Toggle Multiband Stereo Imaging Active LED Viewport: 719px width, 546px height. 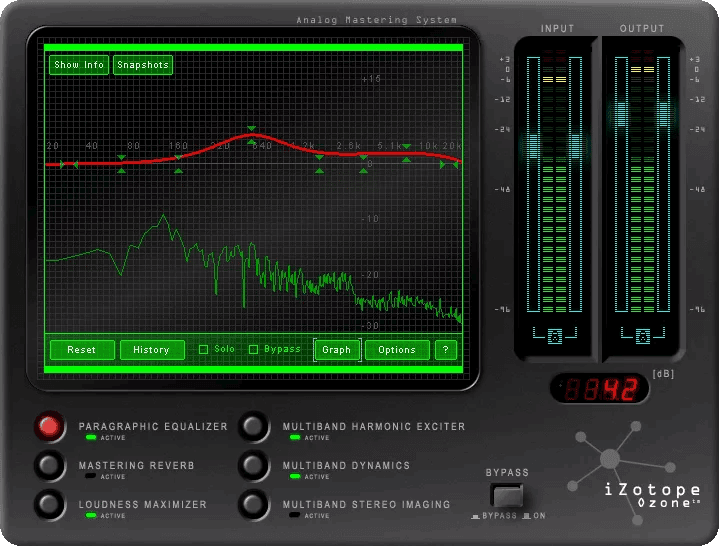tap(295, 515)
